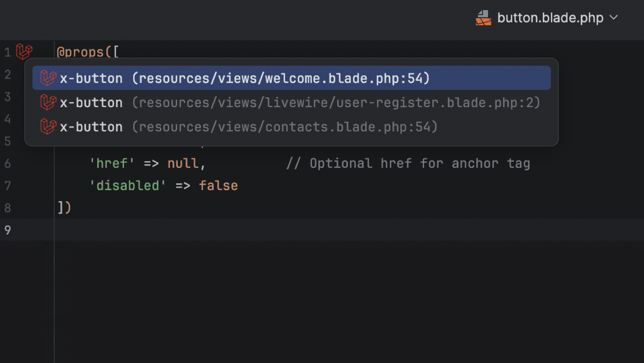
Task: Click the button.blade.php file name label
Action: click(x=550, y=18)
